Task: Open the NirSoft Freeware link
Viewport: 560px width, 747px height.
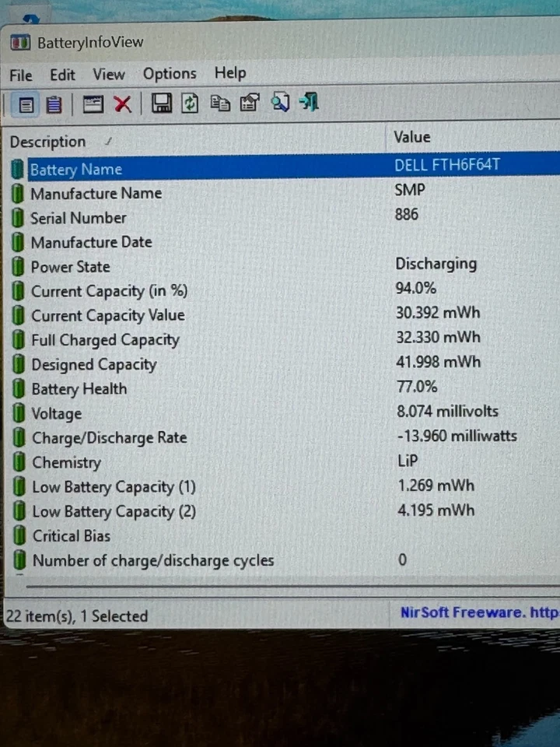Action: click(480, 612)
